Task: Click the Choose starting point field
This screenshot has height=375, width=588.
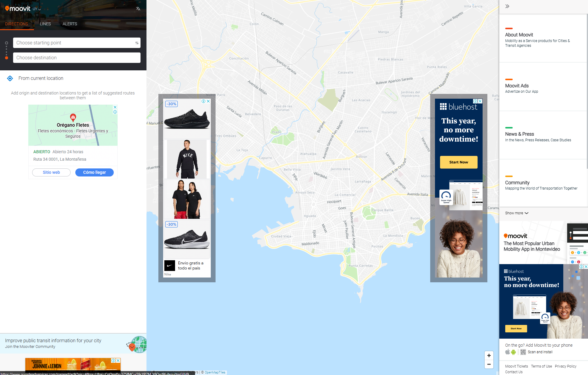Action: coord(73,43)
